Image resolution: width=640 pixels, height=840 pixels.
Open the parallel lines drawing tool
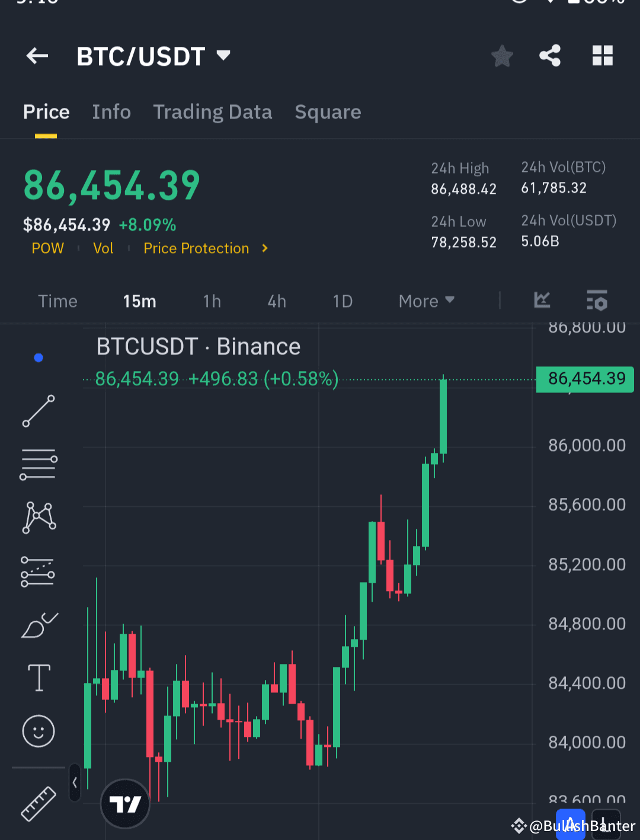pyautogui.click(x=38, y=464)
